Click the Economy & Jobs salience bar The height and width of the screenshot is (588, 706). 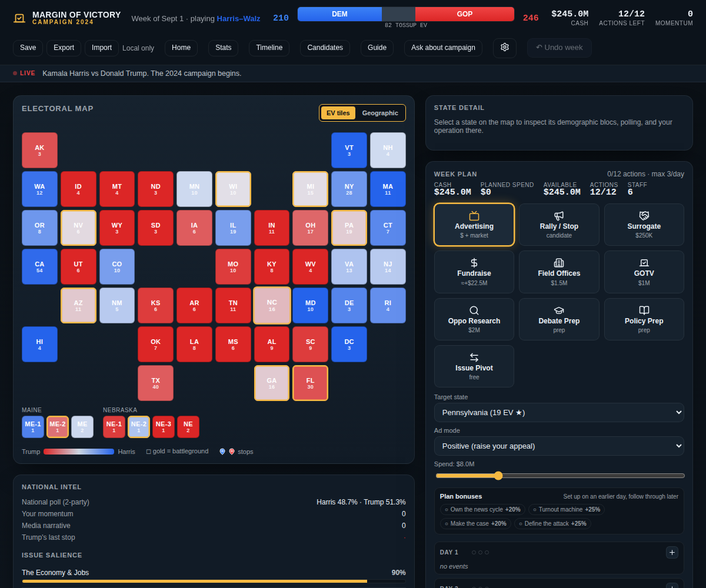tap(214, 581)
